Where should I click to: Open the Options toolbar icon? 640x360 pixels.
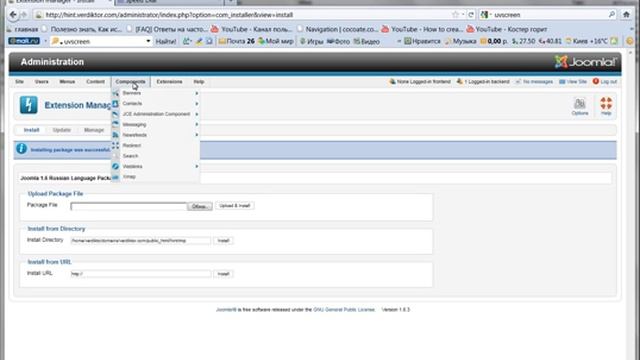click(x=580, y=107)
